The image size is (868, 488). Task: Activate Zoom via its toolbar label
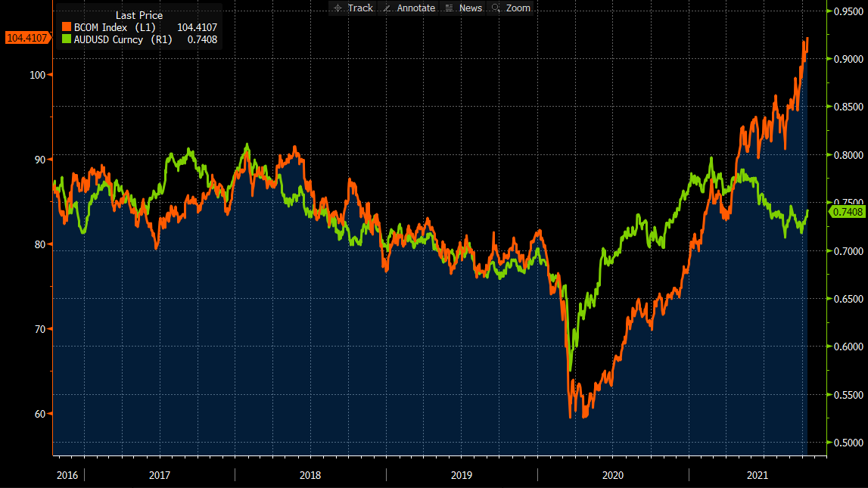pos(518,8)
